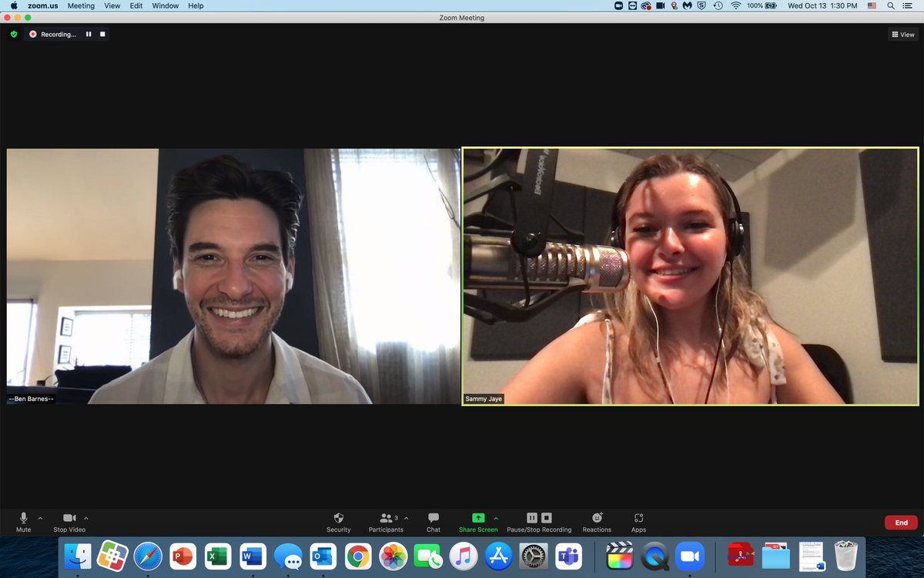Click Creative Cloud icon in menu bar
924x578 pixels.
coord(646,5)
